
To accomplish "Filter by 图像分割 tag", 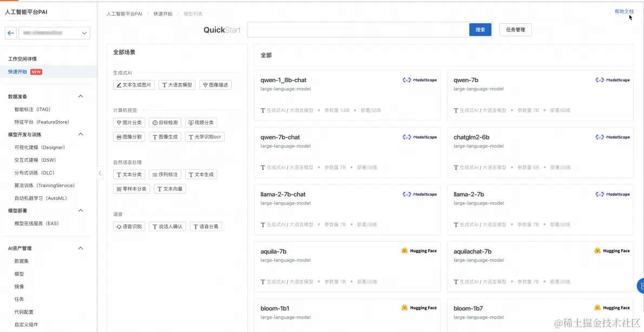I will 129,137.
